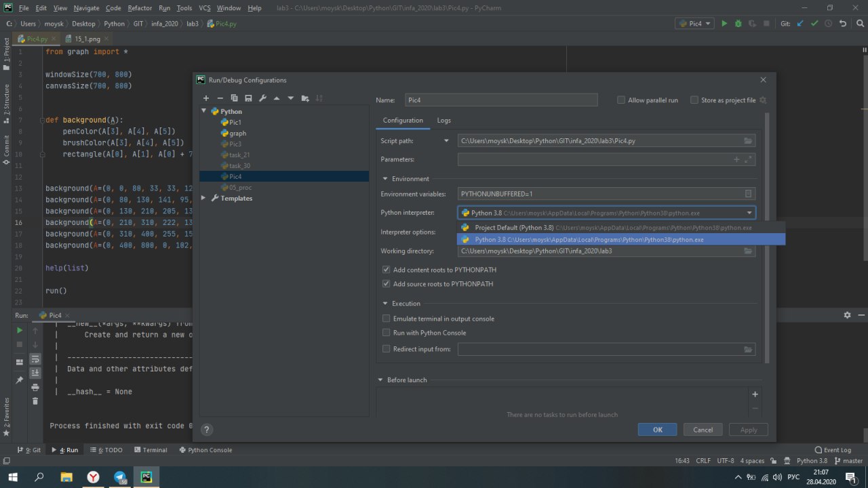Open the Python Console tool window
This screenshot has width=868, height=488.
205,450
